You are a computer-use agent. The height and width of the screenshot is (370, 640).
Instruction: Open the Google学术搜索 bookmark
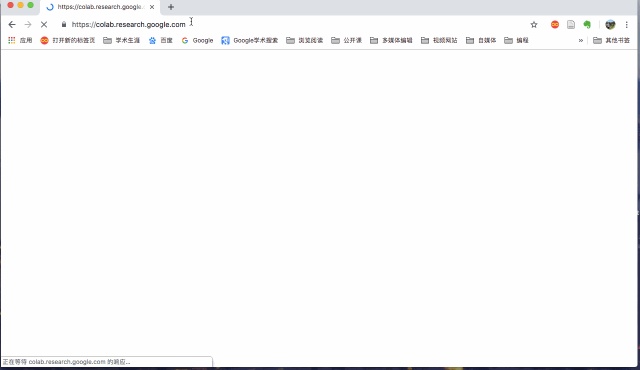point(249,40)
